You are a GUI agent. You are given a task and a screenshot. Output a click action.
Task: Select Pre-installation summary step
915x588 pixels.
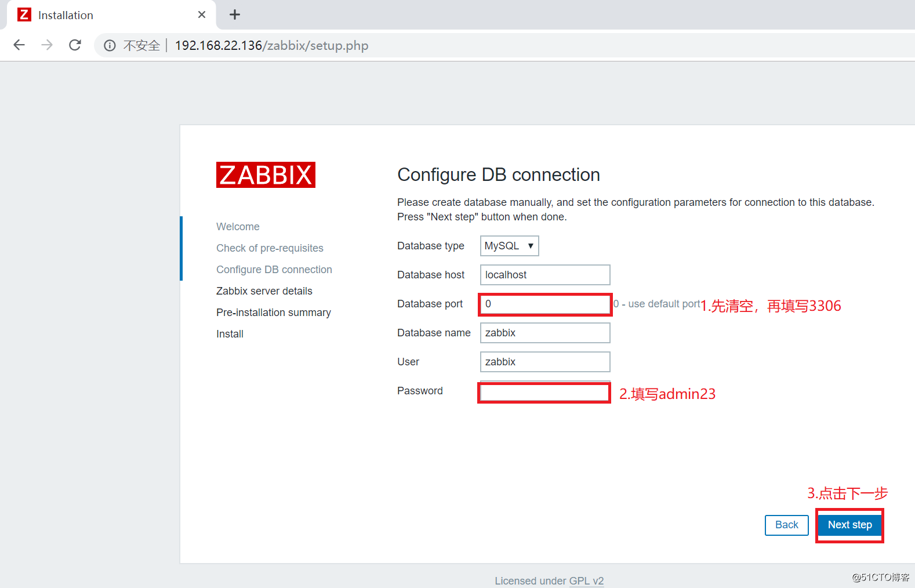pyautogui.click(x=273, y=313)
